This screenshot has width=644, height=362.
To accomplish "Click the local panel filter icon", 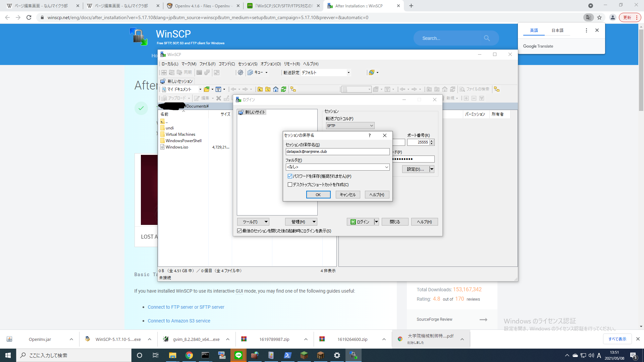I will (x=218, y=89).
